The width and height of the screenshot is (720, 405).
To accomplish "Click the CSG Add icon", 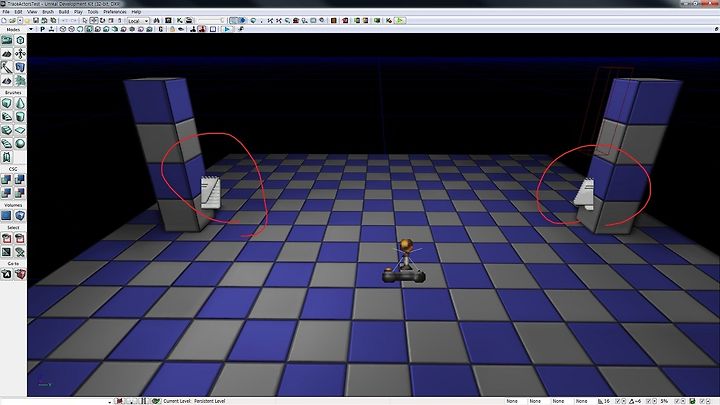I will coord(6,180).
